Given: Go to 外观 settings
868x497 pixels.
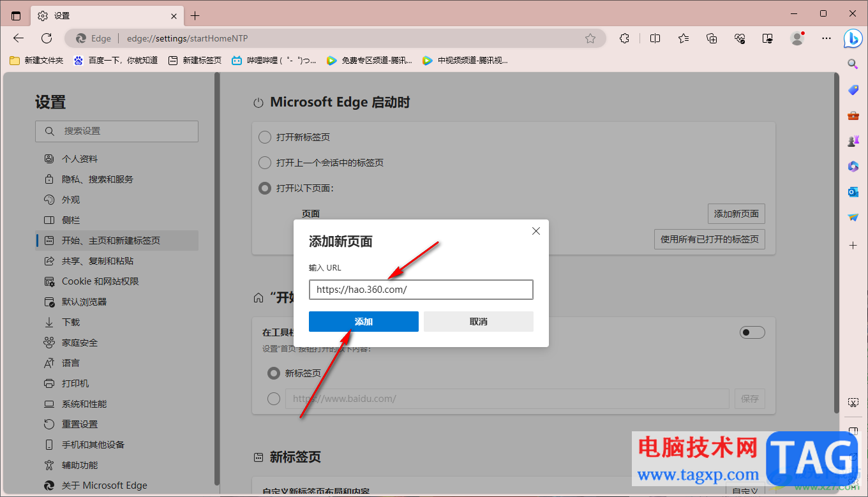Looking at the screenshot, I should pos(117,200).
